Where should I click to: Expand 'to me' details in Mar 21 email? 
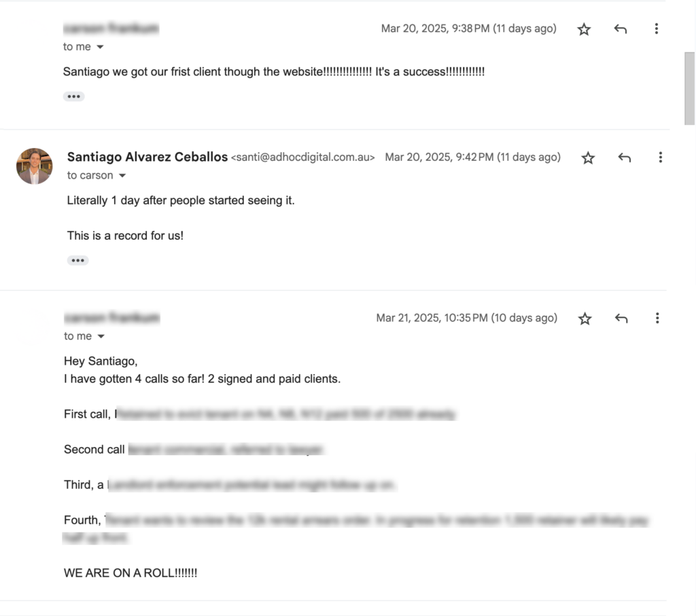[101, 336]
